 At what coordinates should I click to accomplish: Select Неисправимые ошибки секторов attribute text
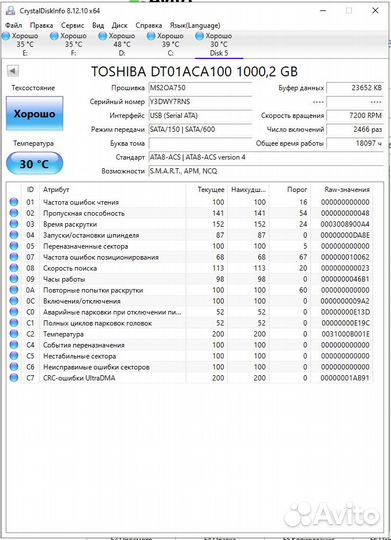click(96, 367)
